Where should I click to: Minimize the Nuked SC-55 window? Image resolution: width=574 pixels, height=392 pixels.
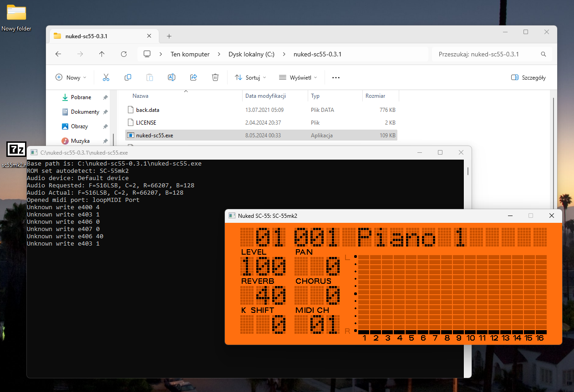510,216
